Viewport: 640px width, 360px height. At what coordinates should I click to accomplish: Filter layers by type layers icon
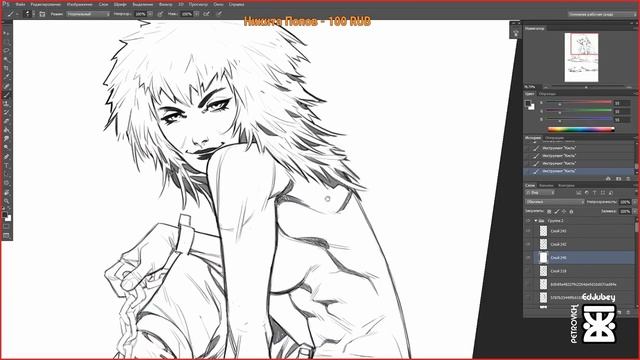coord(595,193)
